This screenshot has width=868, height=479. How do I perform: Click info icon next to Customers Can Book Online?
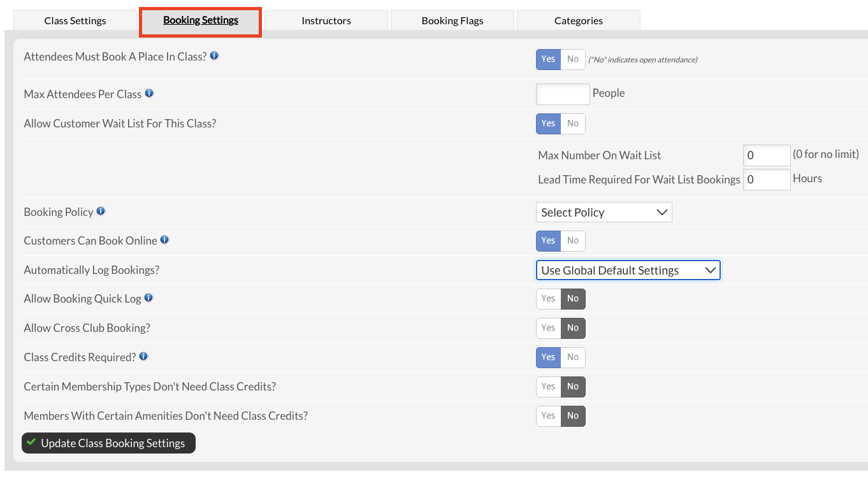pyautogui.click(x=164, y=240)
